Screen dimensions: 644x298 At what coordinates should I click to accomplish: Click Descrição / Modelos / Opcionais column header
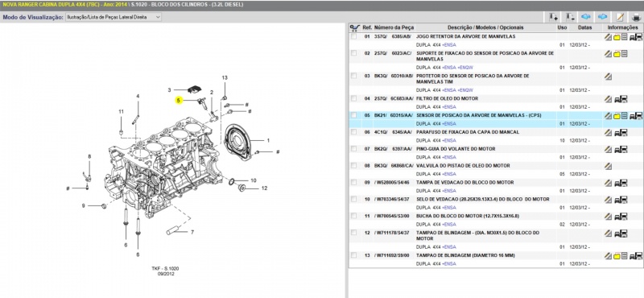(485, 27)
